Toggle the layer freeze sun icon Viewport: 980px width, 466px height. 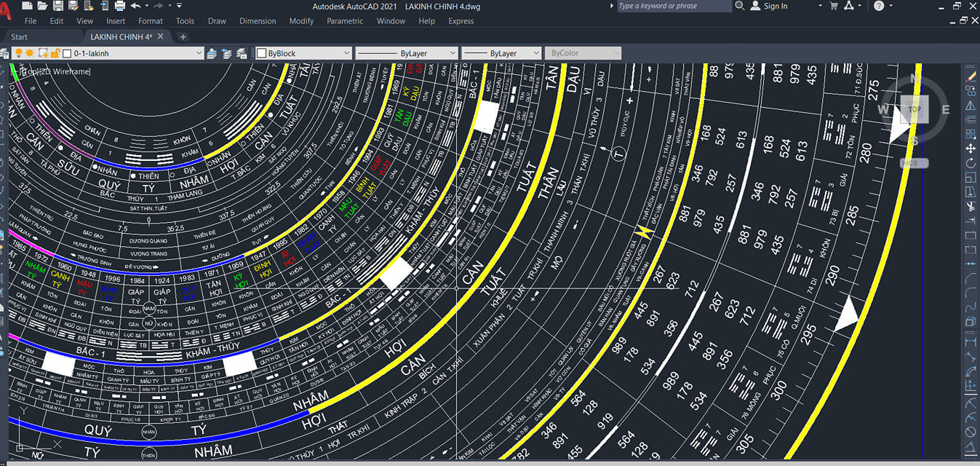click(30, 53)
